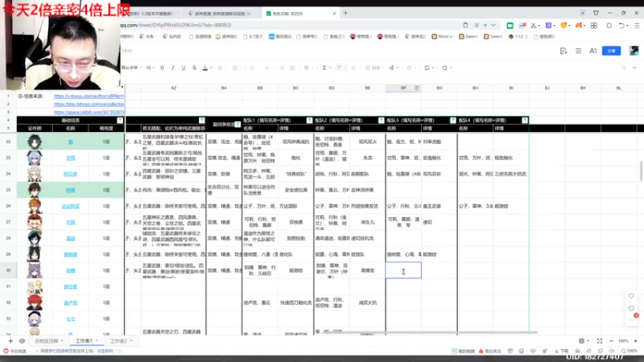Click the document edit icon near share
The width and height of the screenshot is (644, 362).
click(x=563, y=51)
